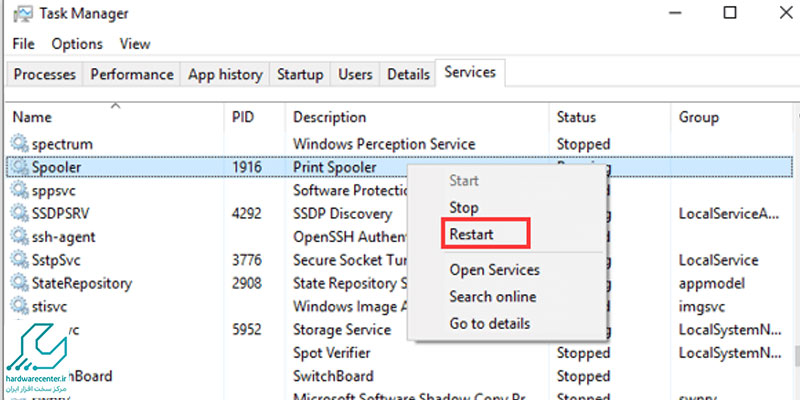Click the SSDPSRV service gear icon

(19, 213)
